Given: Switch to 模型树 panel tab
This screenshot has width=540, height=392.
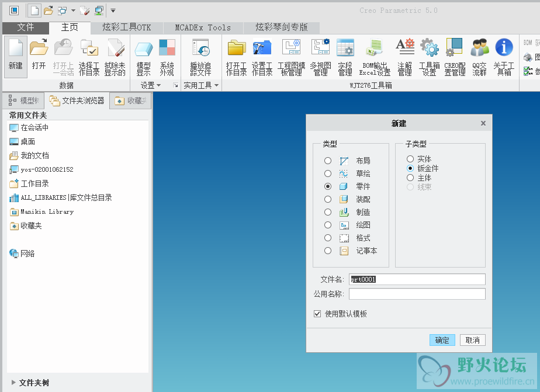Looking at the screenshot, I should coord(24,100).
